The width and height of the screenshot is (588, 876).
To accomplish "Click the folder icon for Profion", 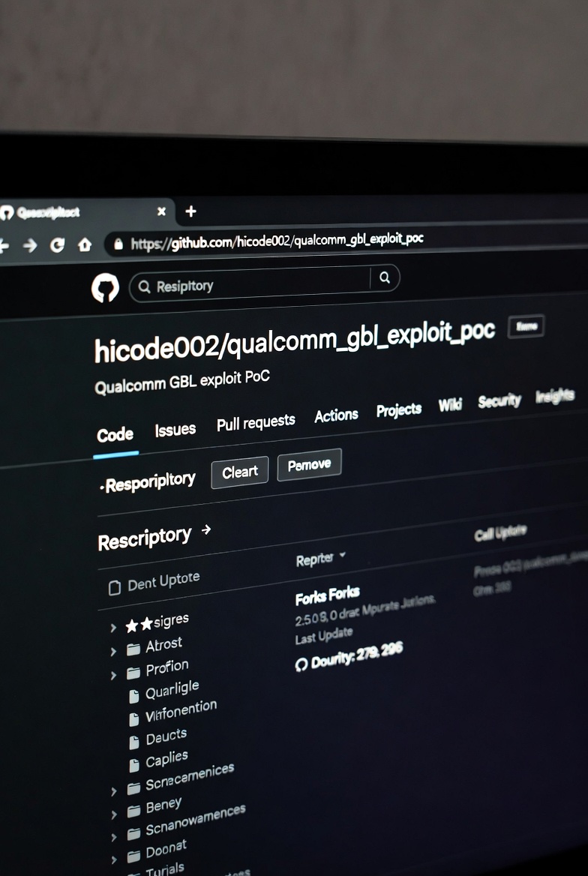I will click(x=133, y=673).
